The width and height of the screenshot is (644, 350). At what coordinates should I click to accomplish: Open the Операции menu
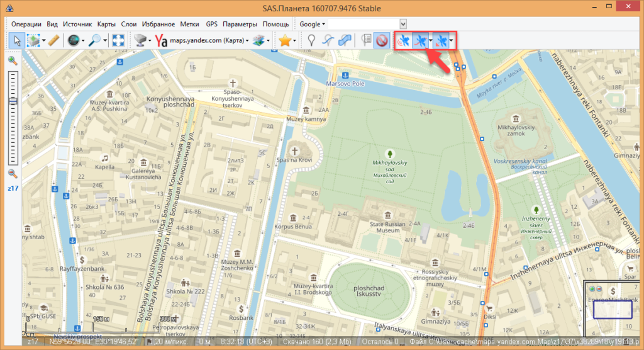[x=26, y=24]
